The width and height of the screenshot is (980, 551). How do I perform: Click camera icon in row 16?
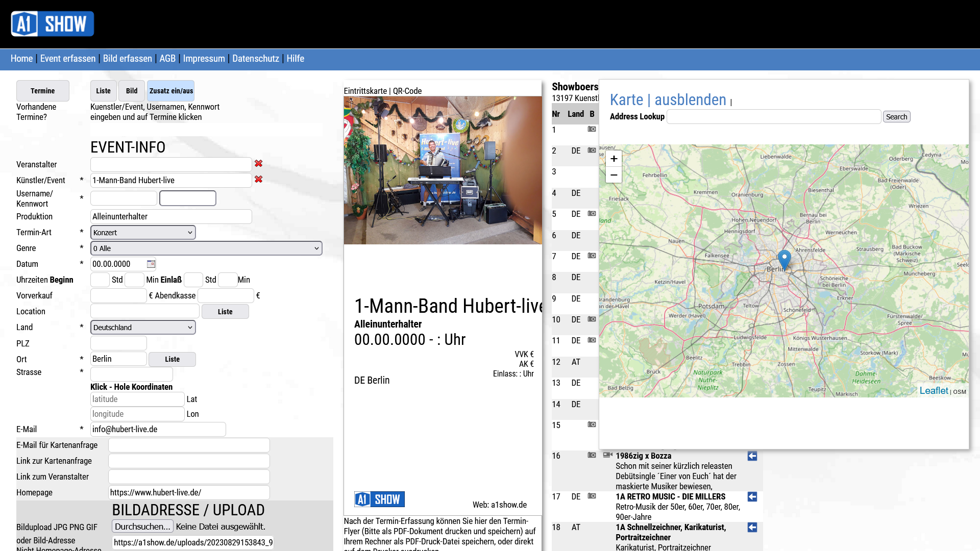pyautogui.click(x=592, y=455)
